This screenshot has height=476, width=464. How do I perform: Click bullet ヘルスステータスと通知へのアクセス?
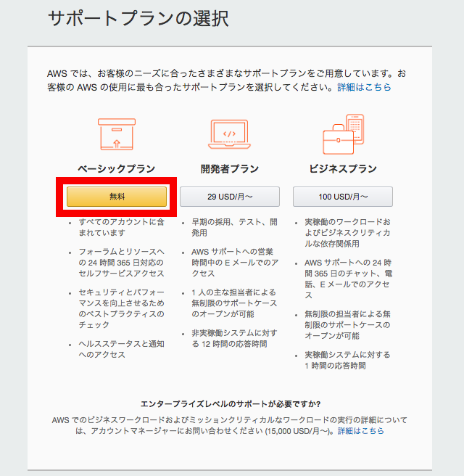(x=122, y=349)
